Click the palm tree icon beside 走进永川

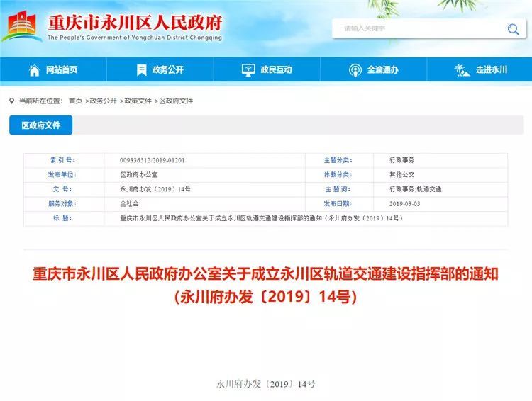tap(462, 70)
